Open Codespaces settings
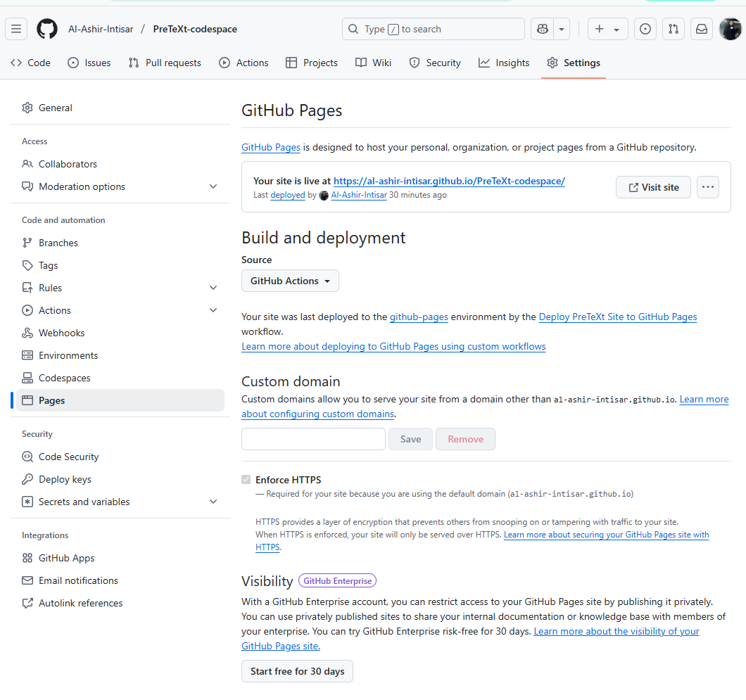The image size is (746, 700). (x=120, y=378)
